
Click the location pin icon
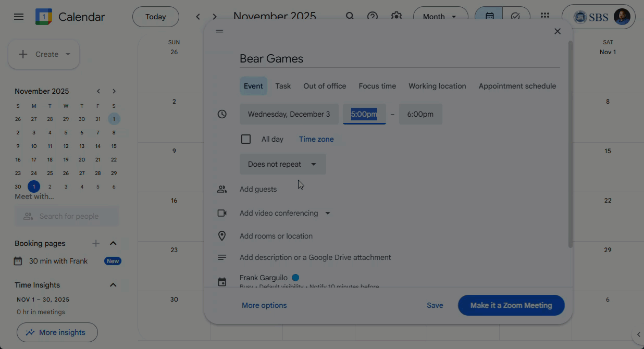click(222, 236)
